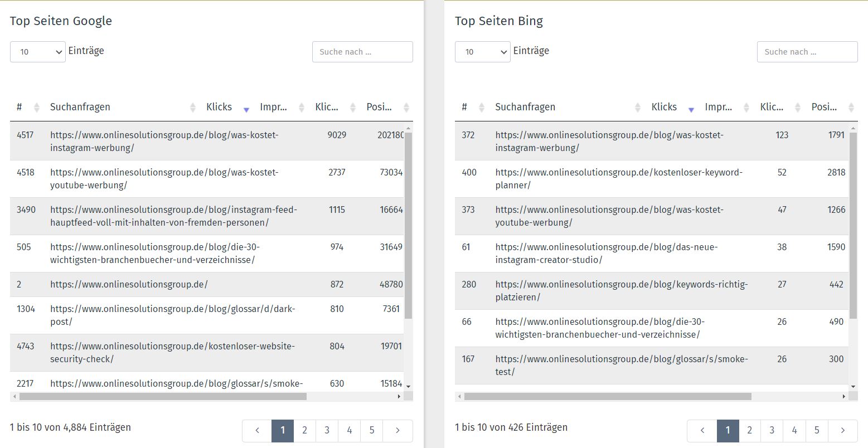Click Bing clicks value 123

(782, 135)
